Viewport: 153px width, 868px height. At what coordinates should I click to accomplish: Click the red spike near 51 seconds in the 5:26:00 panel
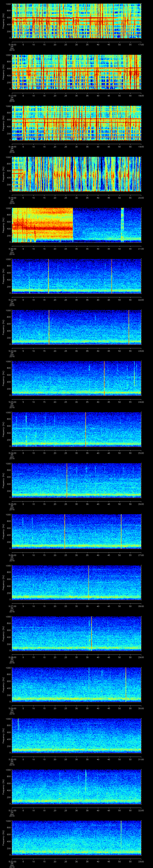[121, 532]
